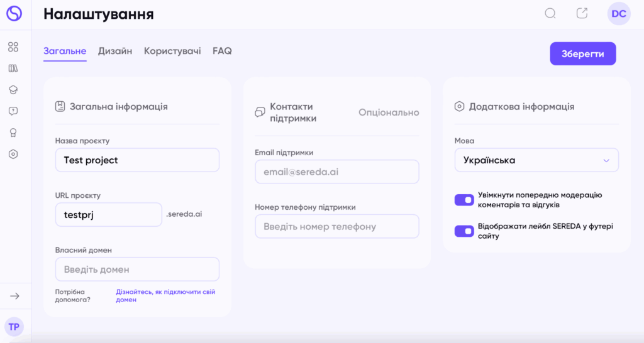Open the DC user avatar menu
This screenshot has height=343, width=644.
coord(619,14)
